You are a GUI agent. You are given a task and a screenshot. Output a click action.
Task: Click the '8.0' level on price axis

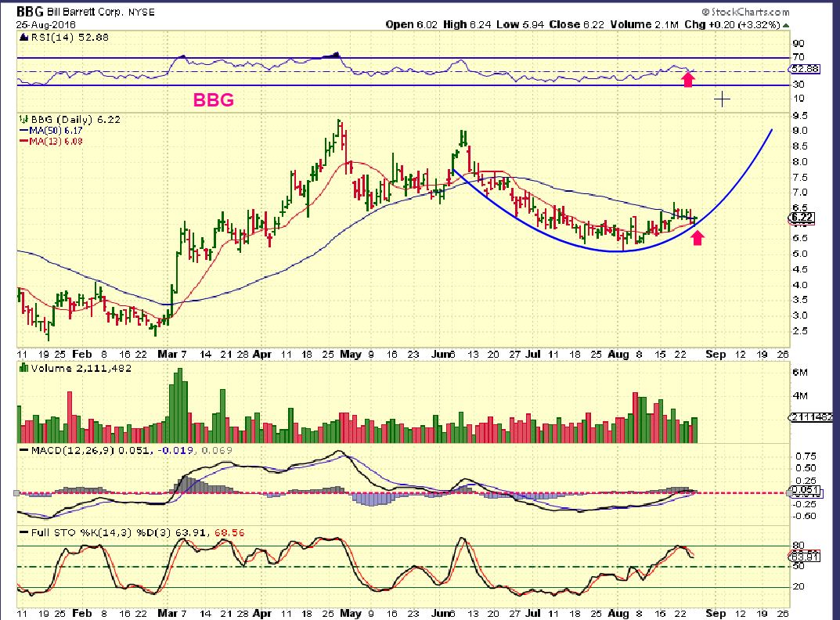pos(800,162)
